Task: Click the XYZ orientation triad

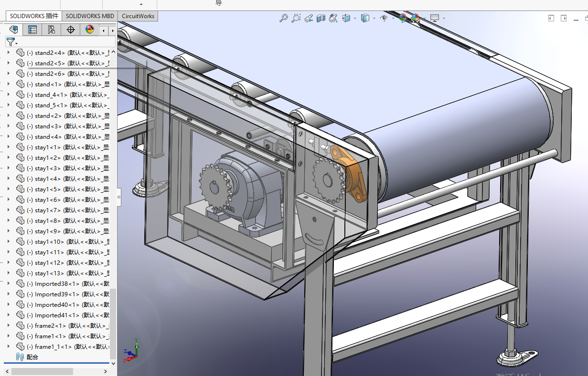Action: pyautogui.click(x=131, y=351)
